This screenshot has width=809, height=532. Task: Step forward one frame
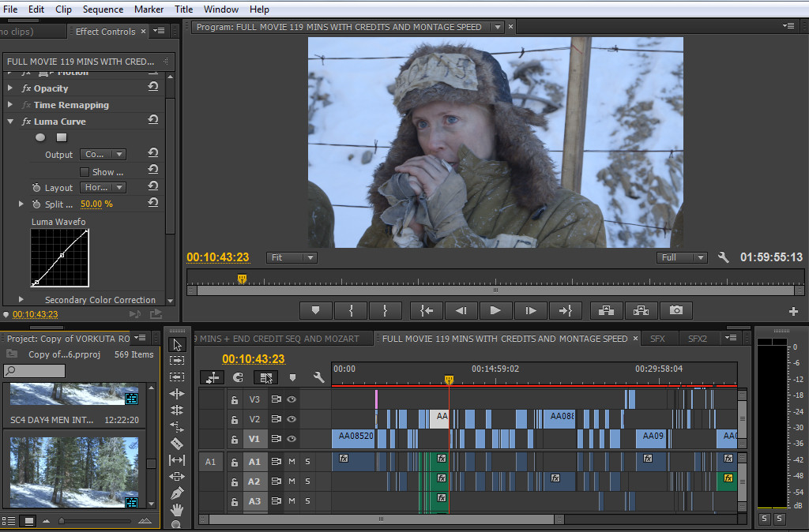click(530, 310)
